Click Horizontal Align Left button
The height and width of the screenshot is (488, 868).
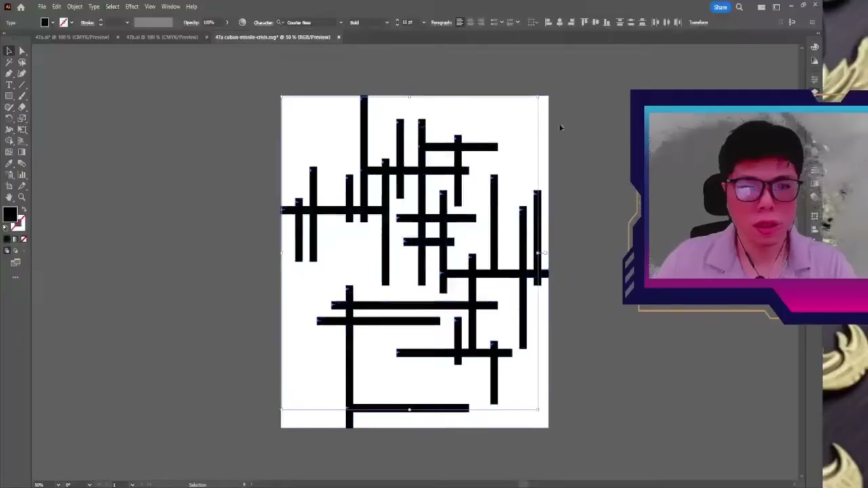[548, 22]
